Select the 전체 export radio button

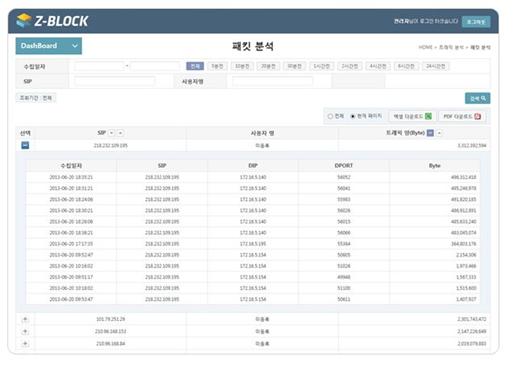tap(330, 116)
